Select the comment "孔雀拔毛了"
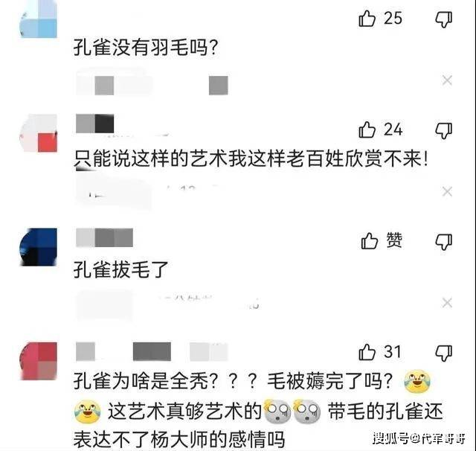This screenshot has height=451, width=476. pos(120,269)
